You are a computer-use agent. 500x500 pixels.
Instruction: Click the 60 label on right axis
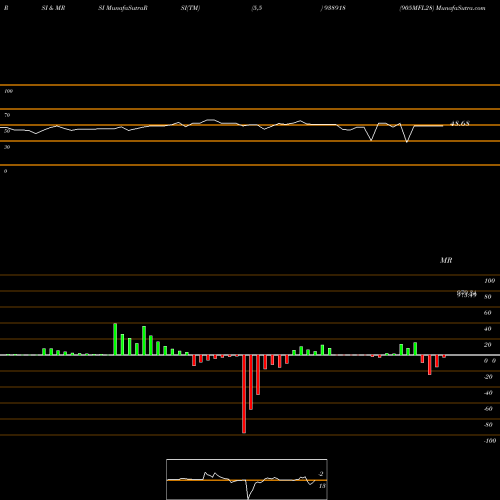(488, 313)
